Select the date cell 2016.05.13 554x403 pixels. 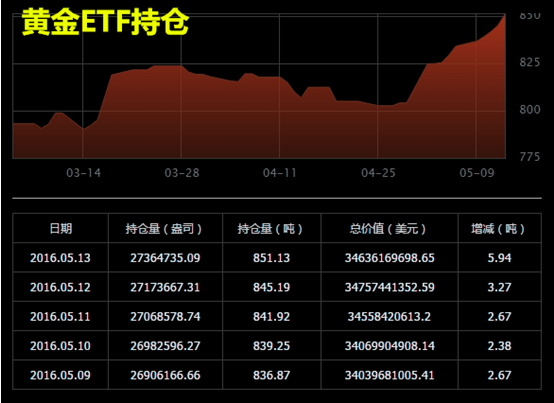tap(60, 258)
